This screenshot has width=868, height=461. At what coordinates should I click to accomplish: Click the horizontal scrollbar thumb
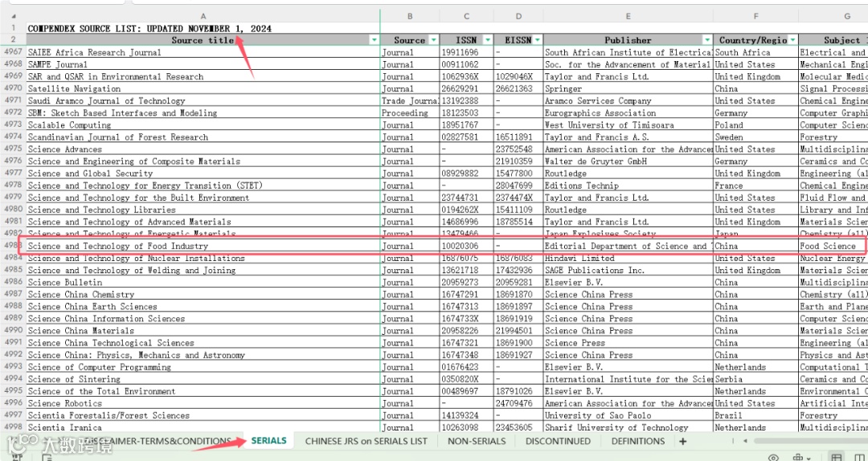tap(810, 441)
